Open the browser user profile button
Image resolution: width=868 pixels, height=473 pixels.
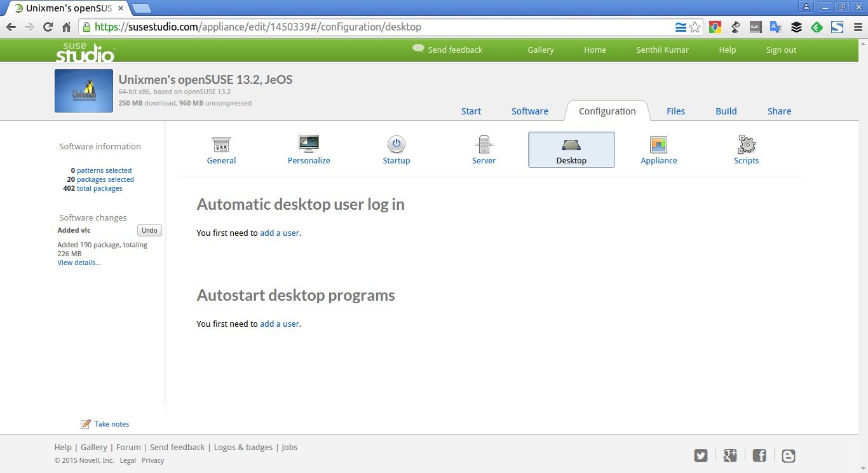(x=806, y=7)
